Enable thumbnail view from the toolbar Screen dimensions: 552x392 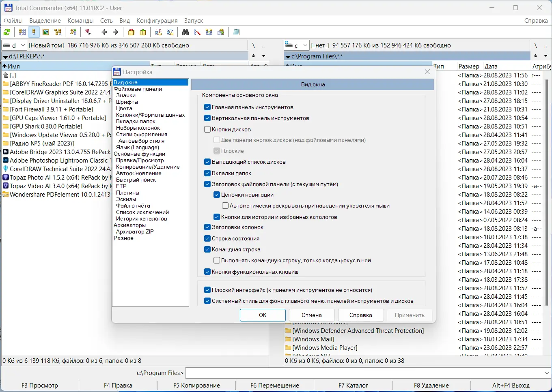point(46,32)
